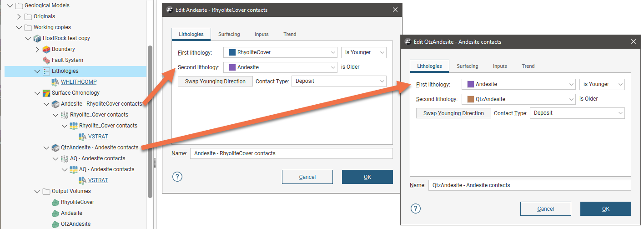The width and height of the screenshot is (644, 229).
Task: Click the brown QtzAndesite color swatch
Action: [471, 99]
